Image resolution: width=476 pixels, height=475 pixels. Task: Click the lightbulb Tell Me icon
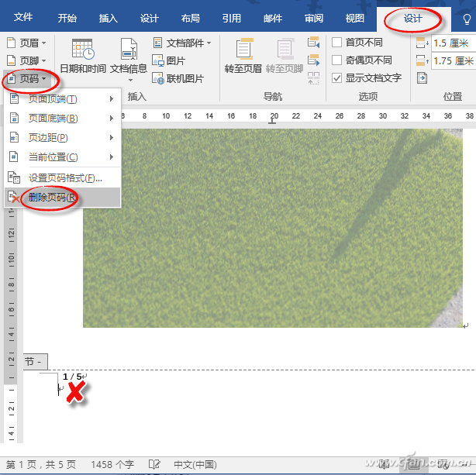click(x=467, y=19)
